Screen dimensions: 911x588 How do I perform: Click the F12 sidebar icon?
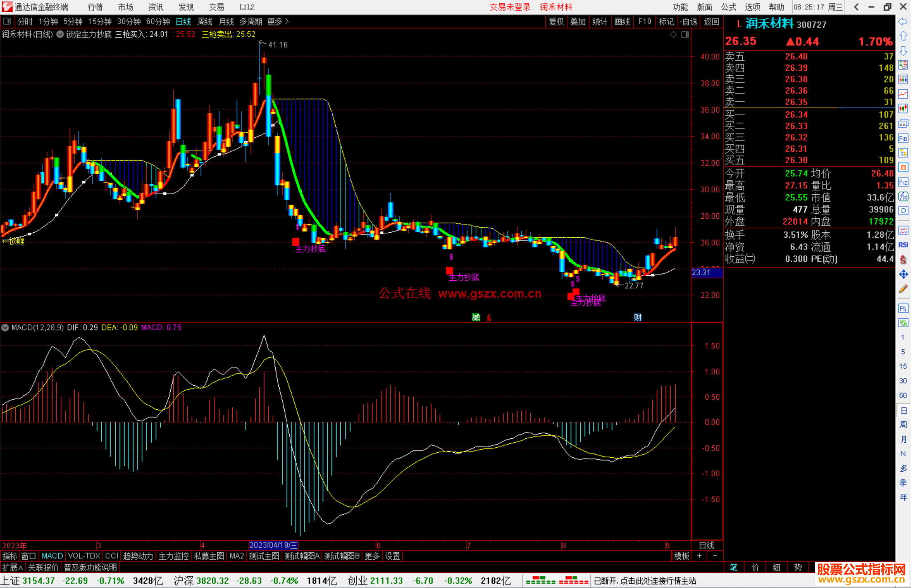click(903, 182)
